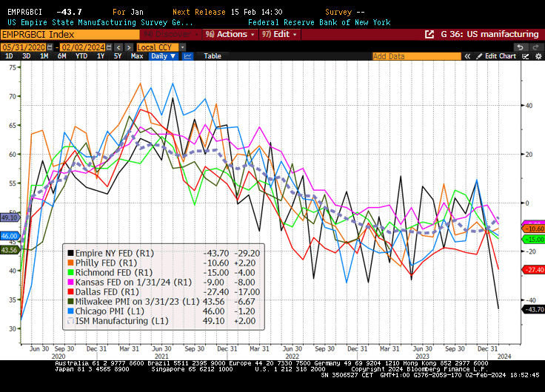Image resolution: width=545 pixels, height=392 pixels.
Task: Click the -43.70 right axis value tag
Action: [534, 309]
